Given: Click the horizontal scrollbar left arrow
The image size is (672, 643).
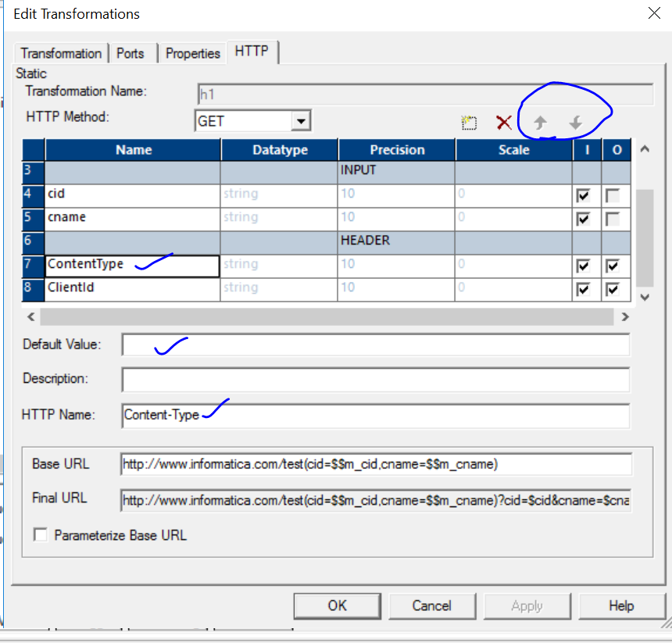Looking at the screenshot, I should coord(30,317).
